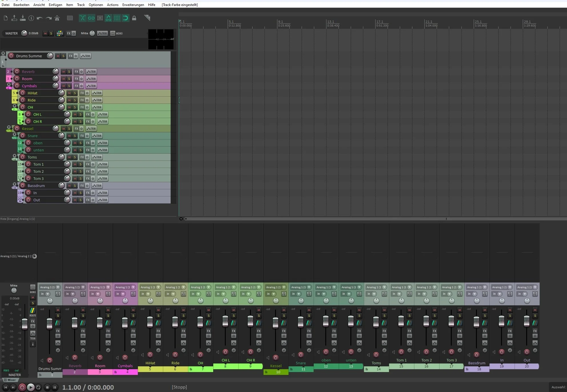Open the Einfügen menu
This screenshot has width=567, height=392.
[x=55, y=5]
